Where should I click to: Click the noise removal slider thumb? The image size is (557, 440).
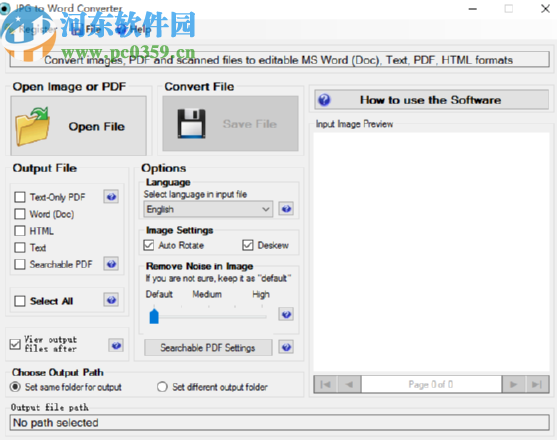click(x=154, y=316)
